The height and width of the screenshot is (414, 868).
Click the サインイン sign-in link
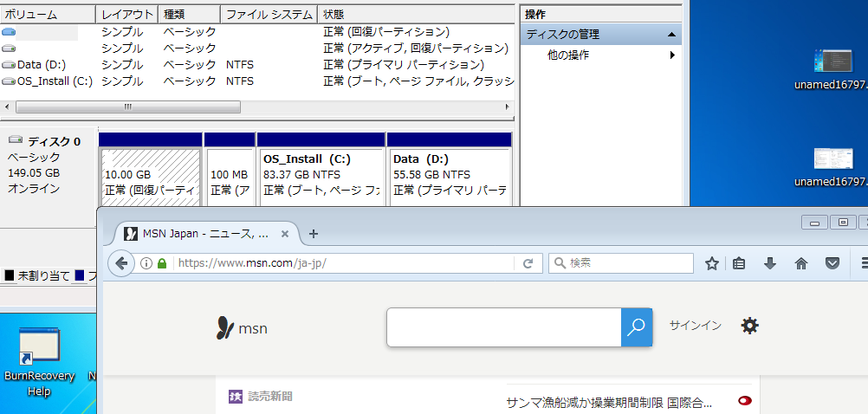(696, 326)
